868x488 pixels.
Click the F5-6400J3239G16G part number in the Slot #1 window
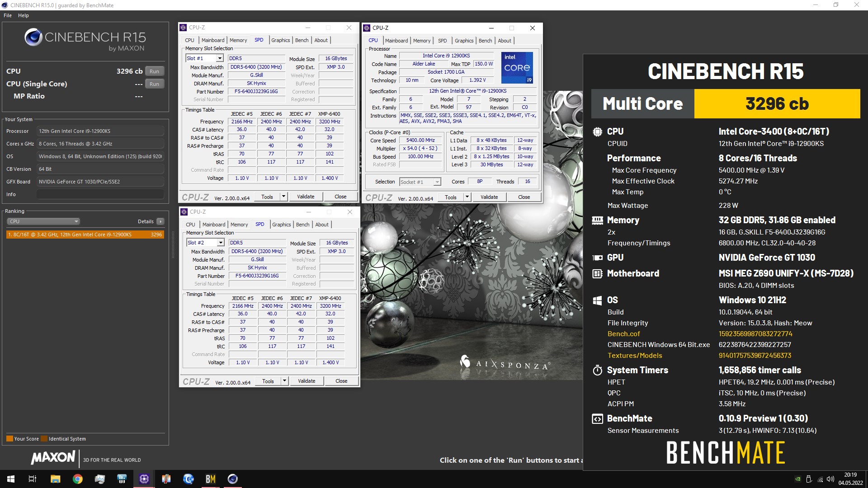pos(256,91)
